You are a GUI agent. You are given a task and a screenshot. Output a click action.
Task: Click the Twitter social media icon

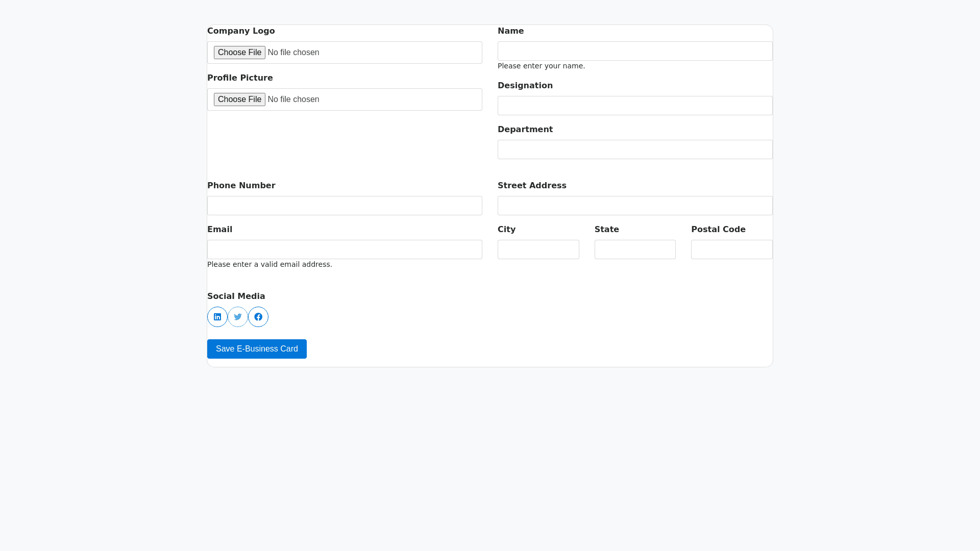[x=238, y=317]
